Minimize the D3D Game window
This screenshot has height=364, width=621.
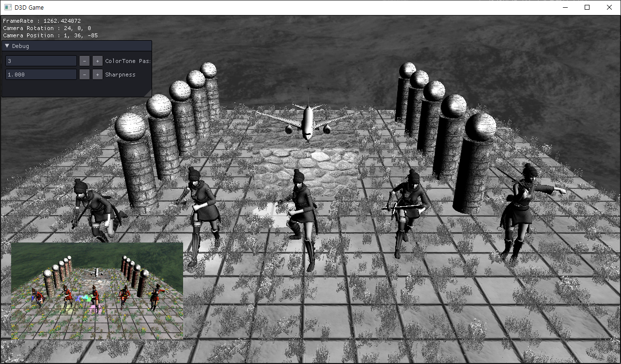(565, 7)
